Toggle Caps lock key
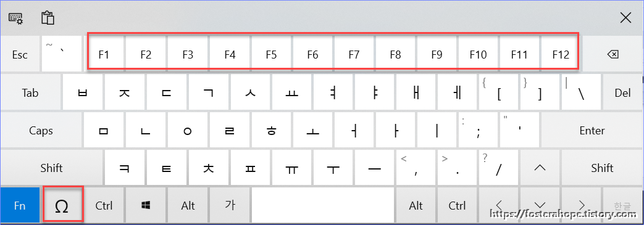Screen dimensions: 644x225 click(x=41, y=130)
